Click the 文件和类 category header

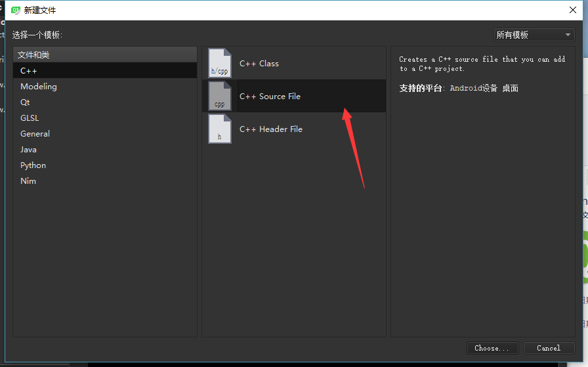(x=105, y=54)
